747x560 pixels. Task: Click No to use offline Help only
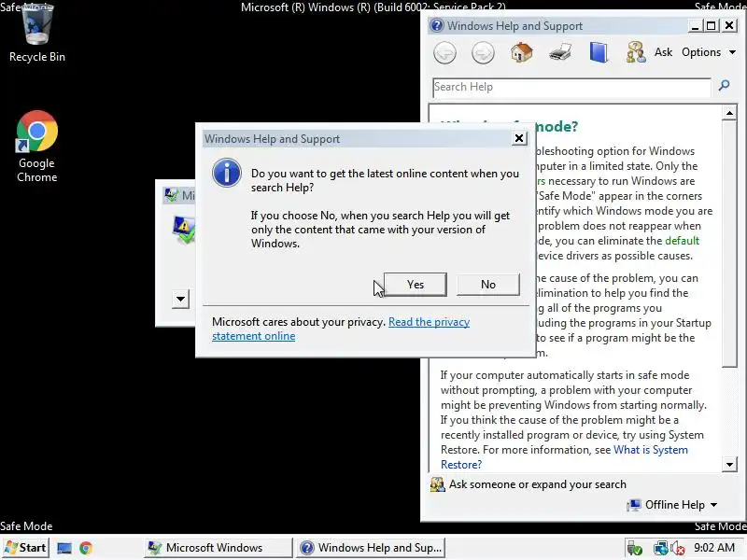point(487,285)
